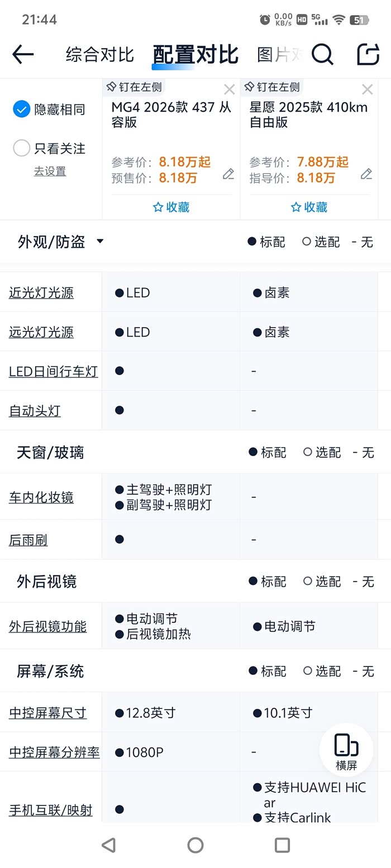The height and width of the screenshot is (868, 391).
Task: Tap the edit pencil beside MG4 price
Action: point(228,174)
